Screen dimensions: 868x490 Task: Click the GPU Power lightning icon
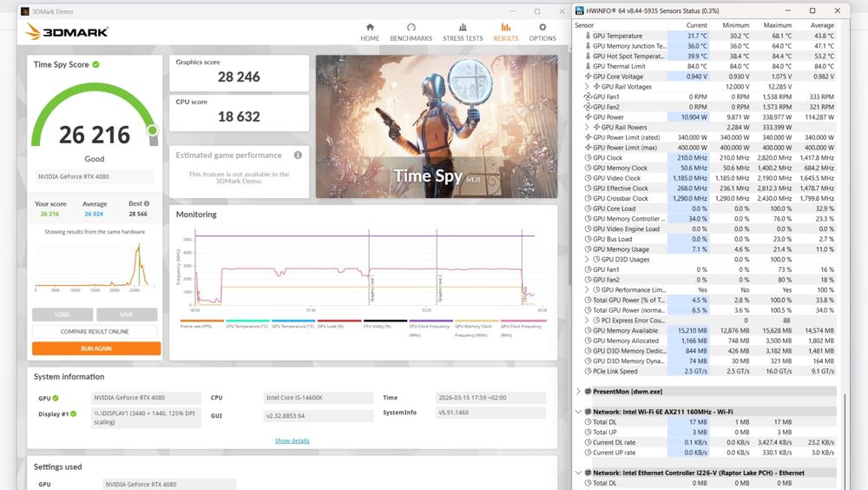pos(588,117)
